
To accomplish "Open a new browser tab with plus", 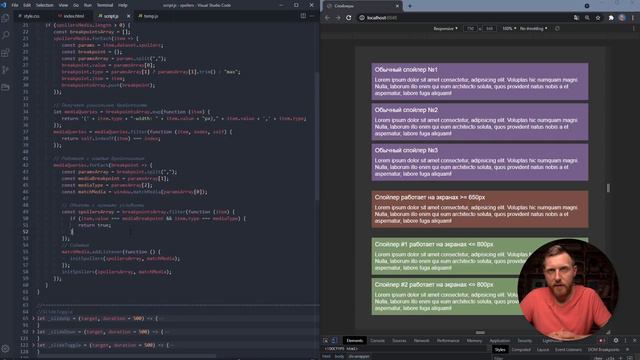I will (410, 6).
